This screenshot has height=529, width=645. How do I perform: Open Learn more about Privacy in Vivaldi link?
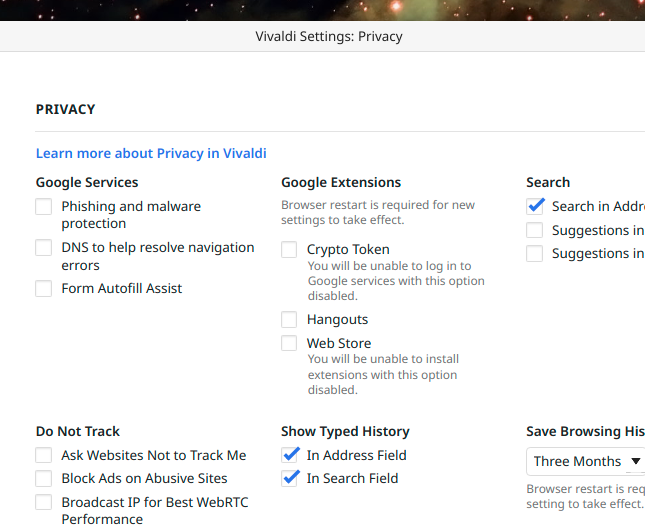coord(151,154)
